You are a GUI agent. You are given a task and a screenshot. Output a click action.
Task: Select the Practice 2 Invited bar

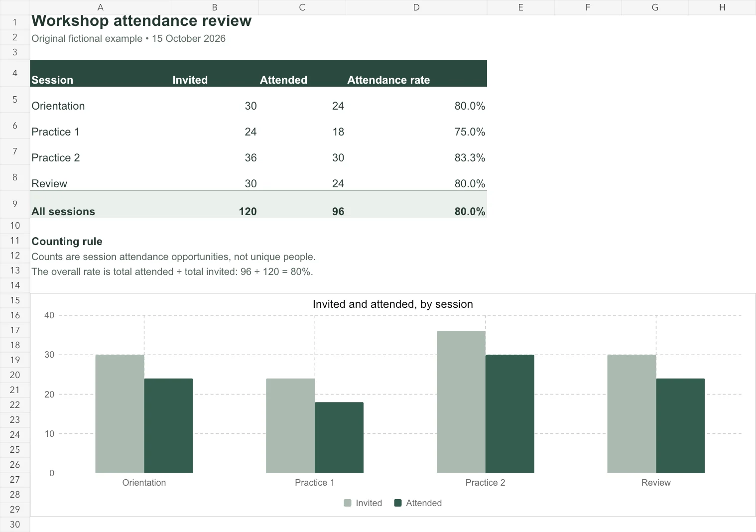[x=461, y=402]
